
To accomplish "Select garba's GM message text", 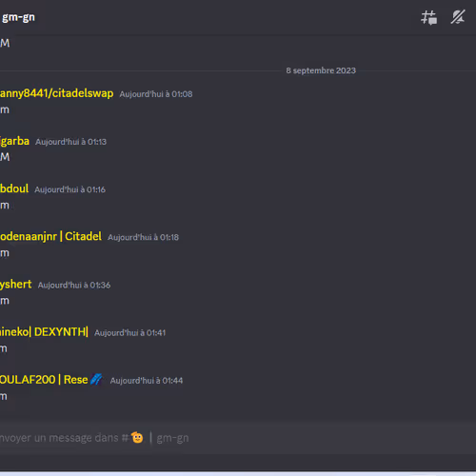I will pyautogui.click(x=5, y=157).
